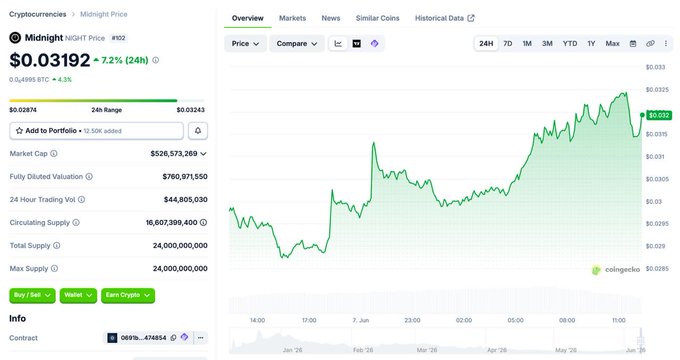
Task: Open contract more options ellipsis
Action: tap(200, 337)
